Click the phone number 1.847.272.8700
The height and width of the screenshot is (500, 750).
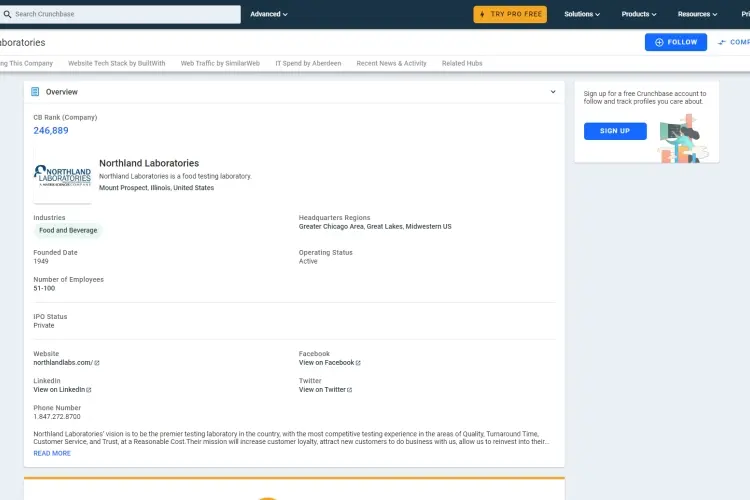point(57,417)
